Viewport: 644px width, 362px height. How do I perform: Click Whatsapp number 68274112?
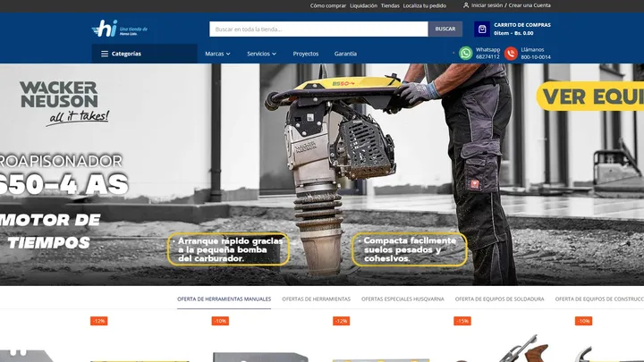[487, 57]
